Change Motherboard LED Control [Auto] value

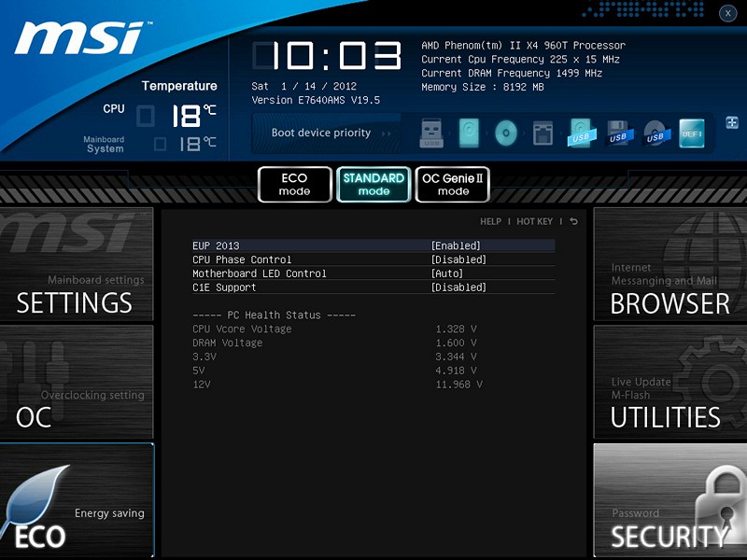pos(447,273)
